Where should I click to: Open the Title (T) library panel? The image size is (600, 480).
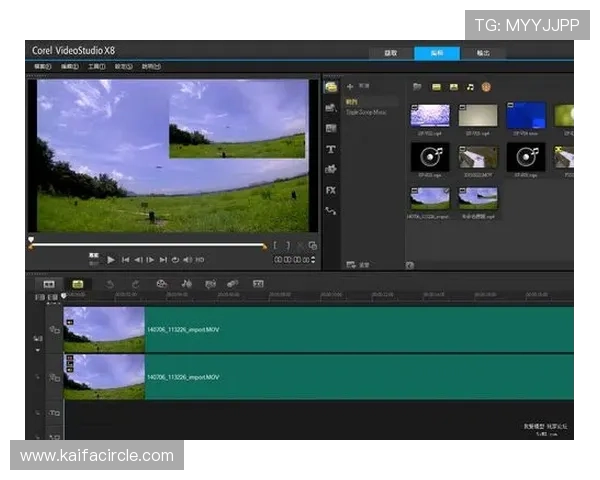[x=331, y=149]
